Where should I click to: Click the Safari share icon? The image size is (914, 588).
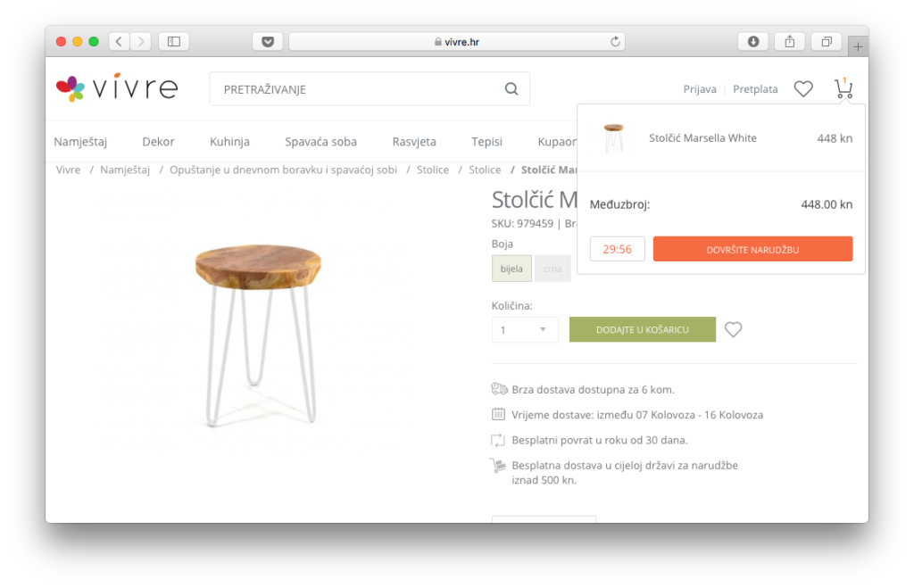click(x=790, y=41)
